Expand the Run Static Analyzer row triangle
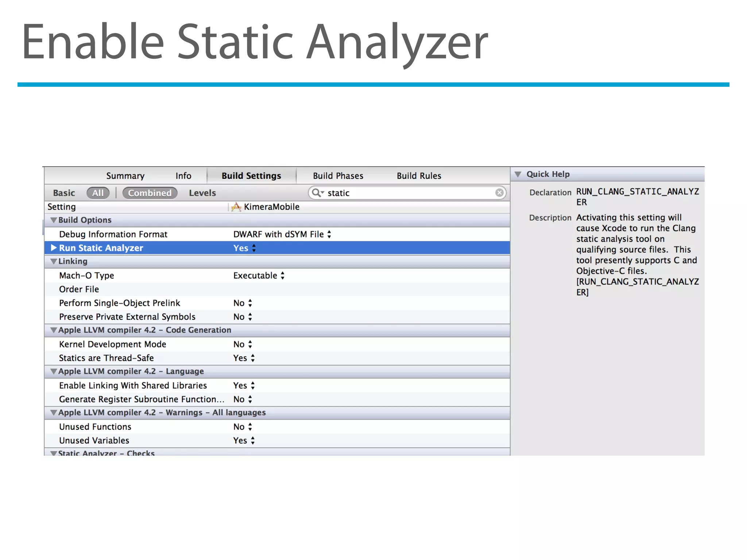Viewport: 747px width, 560px height. point(54,248)
